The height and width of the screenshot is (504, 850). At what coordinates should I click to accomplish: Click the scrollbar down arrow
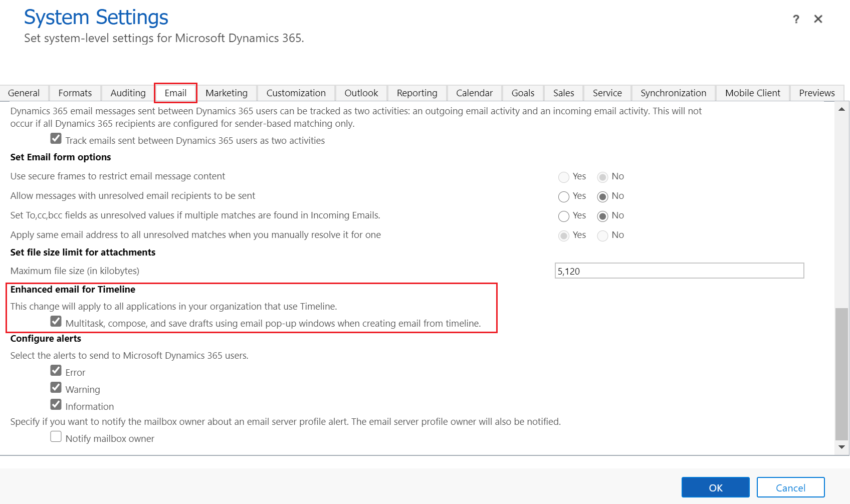point(841,445)
